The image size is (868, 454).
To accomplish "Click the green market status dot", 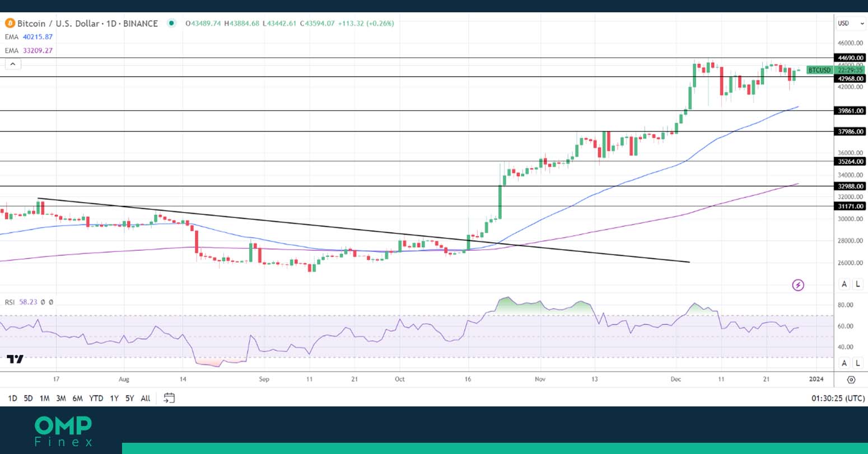I will tap(171, 23).
